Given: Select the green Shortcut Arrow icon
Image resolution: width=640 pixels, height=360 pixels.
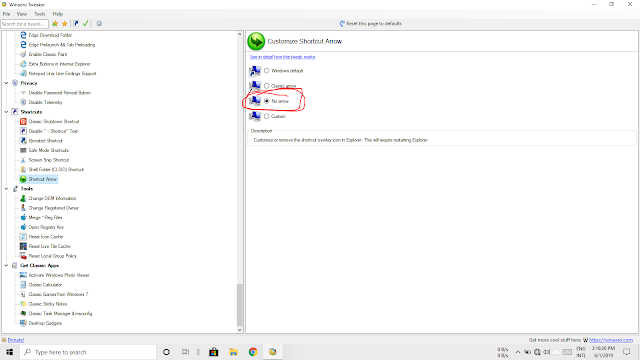Looking at the screenshot, I should point(23,179).
